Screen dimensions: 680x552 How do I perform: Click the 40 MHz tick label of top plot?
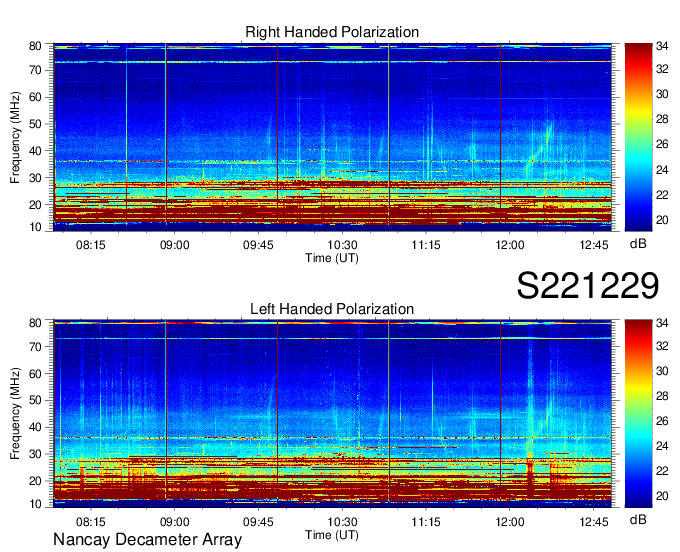35,151
